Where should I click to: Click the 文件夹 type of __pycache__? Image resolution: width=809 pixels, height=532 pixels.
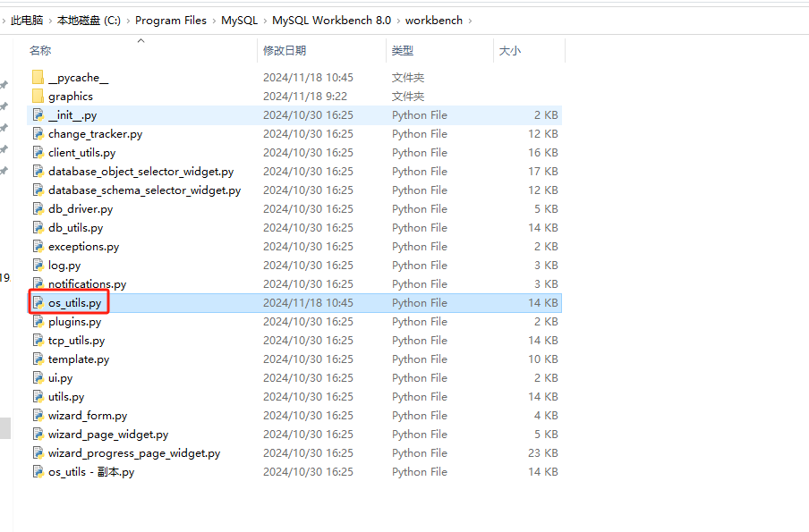click(407, 77)
